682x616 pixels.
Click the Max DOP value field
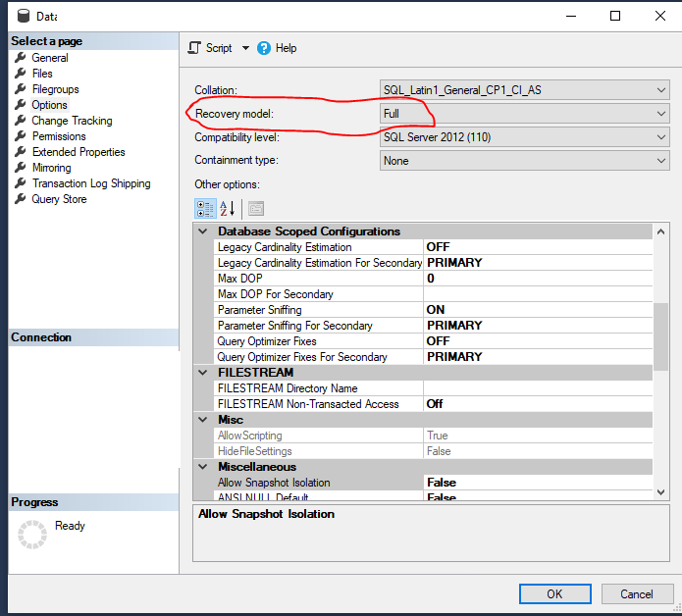pyautogui.click(x=538, y=279)
